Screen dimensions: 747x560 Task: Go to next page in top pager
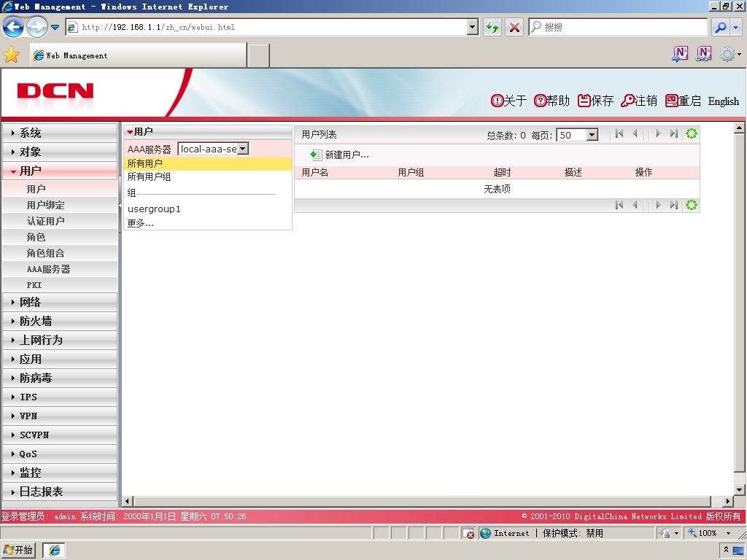point(659,134)
